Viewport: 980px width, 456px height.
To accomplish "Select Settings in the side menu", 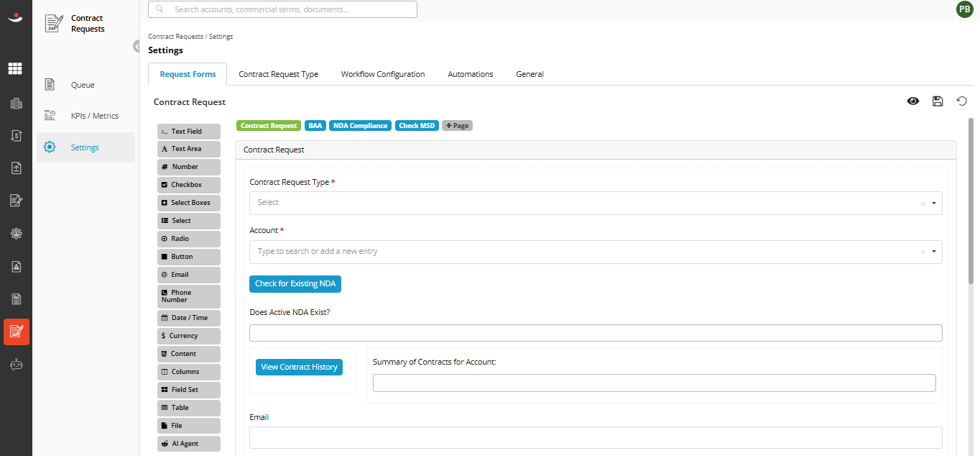I will [85, 147].
